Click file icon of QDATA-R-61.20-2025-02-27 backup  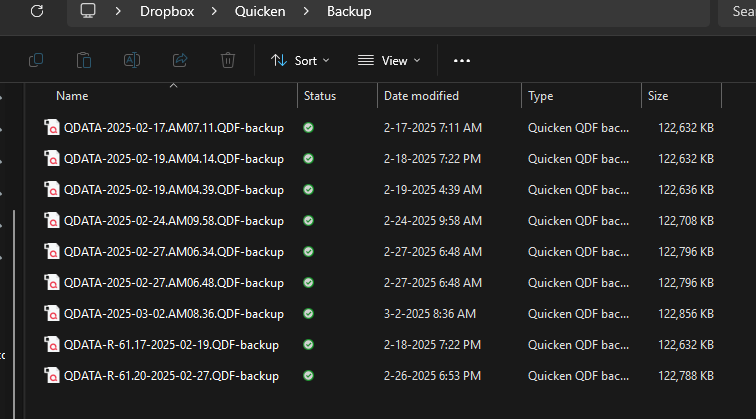pyautogui.click(x=52, y=376)
